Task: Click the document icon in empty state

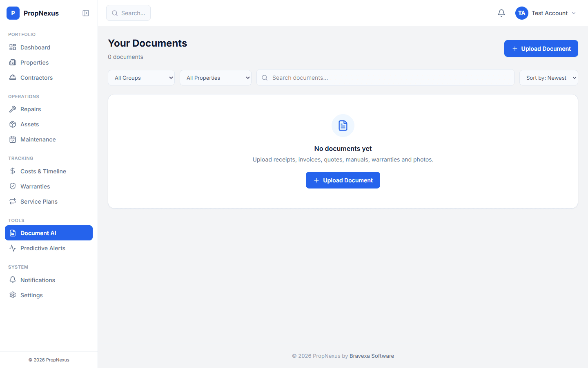Action: (343, 126)
